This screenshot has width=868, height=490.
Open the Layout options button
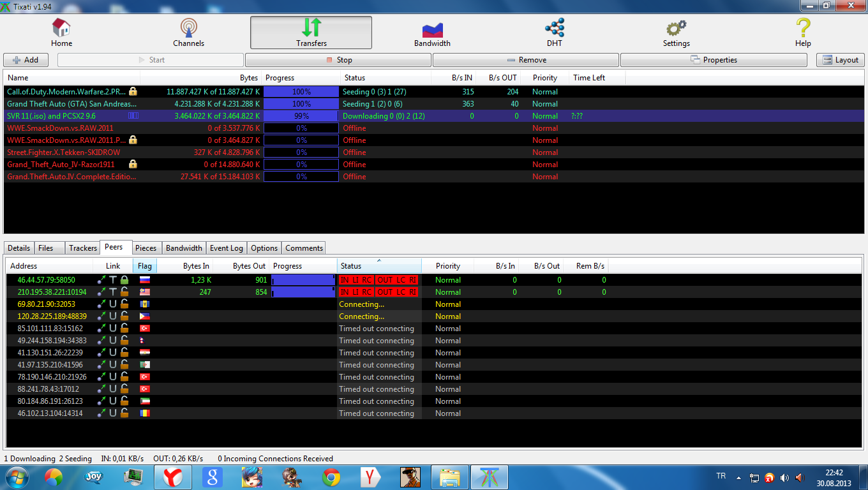click(840, 60)
